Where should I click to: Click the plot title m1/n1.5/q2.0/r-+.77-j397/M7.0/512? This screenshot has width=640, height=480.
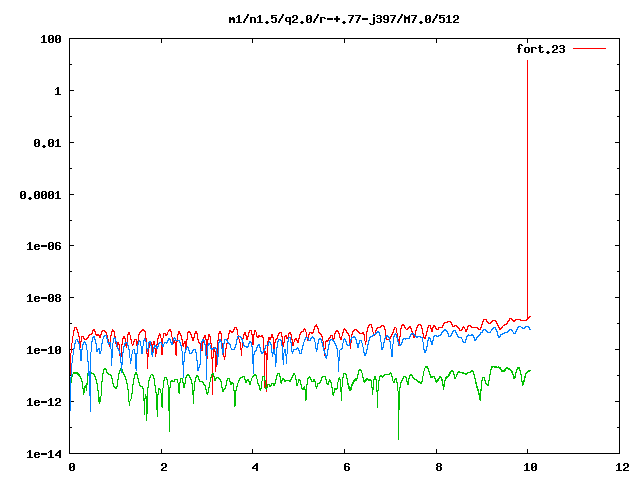coord(344,20)
